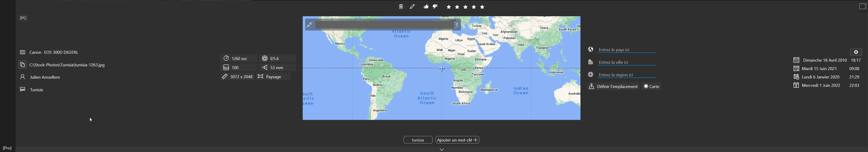
Task: Click the Définir l'emplacement button
Action: coord(613,87)
